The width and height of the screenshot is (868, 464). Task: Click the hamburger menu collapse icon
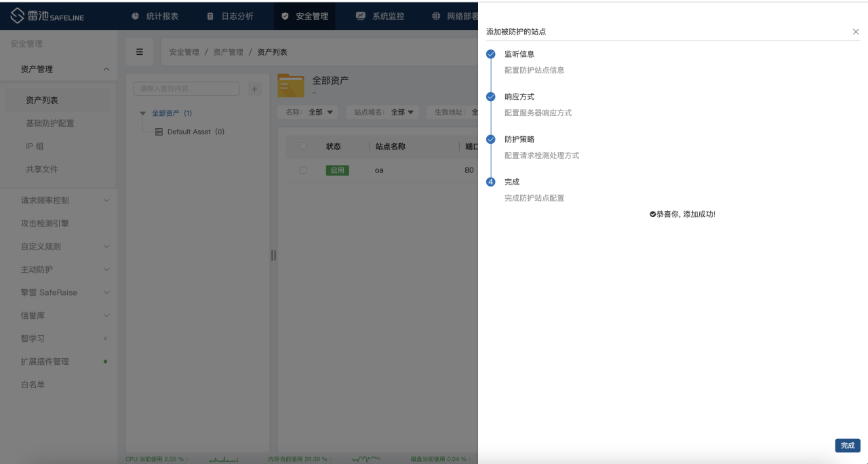pos(140,52)
